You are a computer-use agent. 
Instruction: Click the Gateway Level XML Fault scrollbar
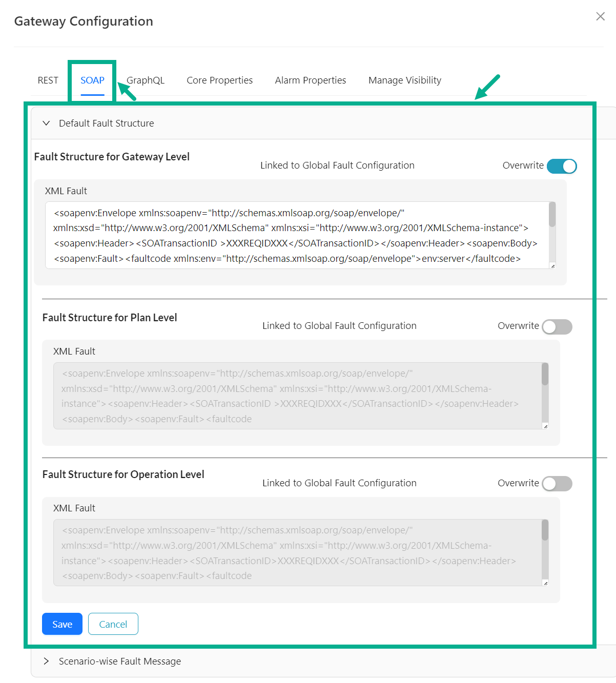coord(552,215)
